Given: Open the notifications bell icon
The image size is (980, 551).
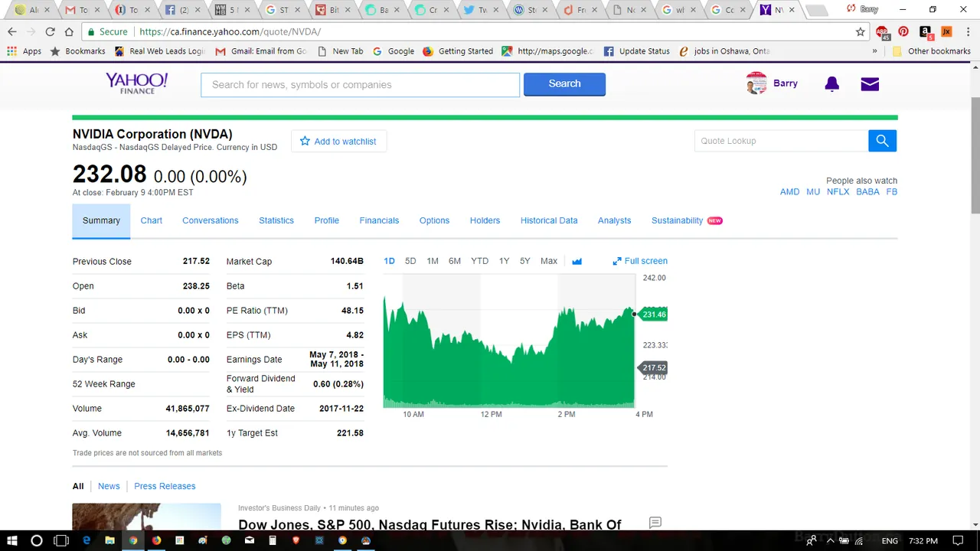Looking at the screenshot, I should pyautogui.click(x=831, y=84).
